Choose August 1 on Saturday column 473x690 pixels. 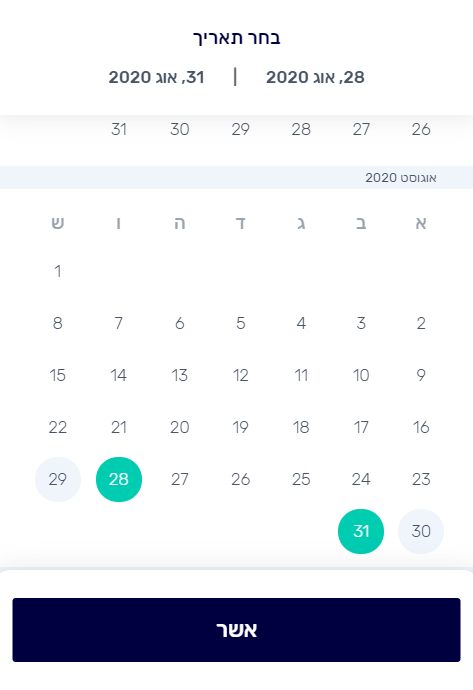click(58, 272)
